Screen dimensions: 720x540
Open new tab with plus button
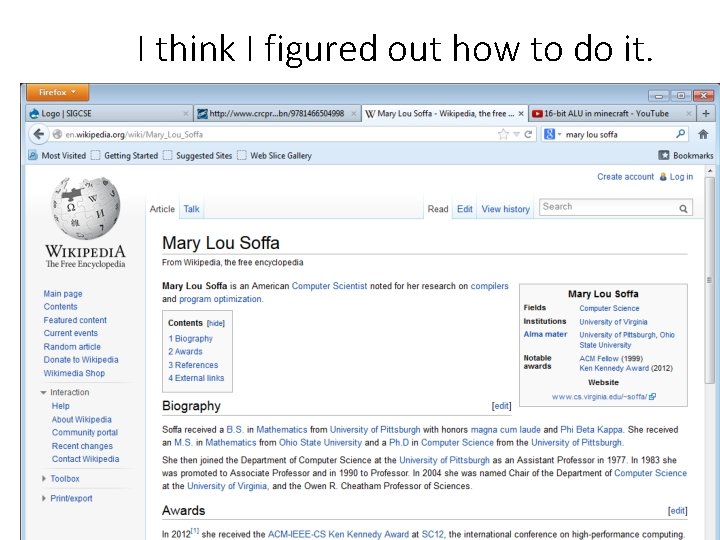(x=706, y=113)
